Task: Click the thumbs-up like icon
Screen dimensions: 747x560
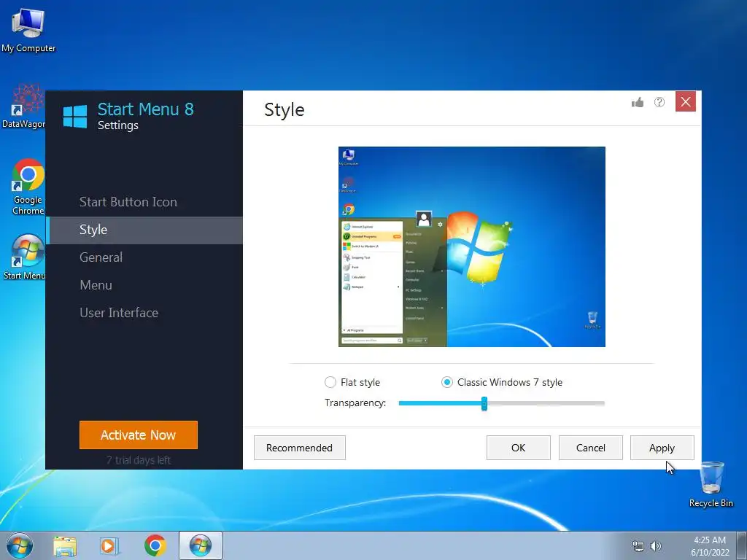Action: (x=638, y=102)
